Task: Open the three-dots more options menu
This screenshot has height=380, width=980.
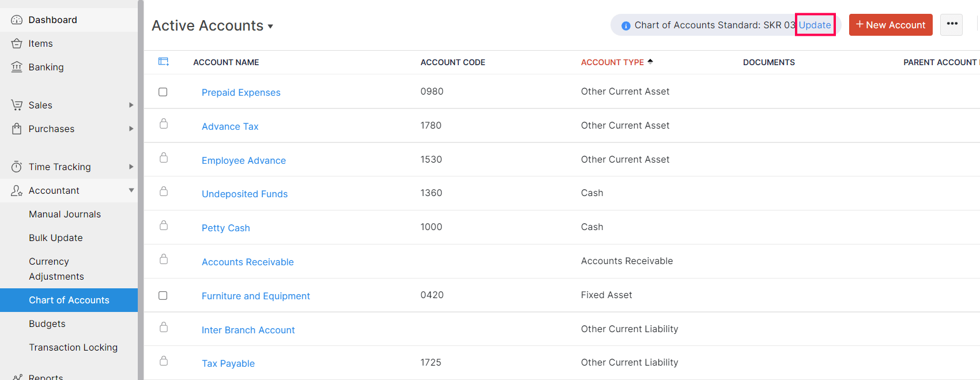Action: click(952, 24)
